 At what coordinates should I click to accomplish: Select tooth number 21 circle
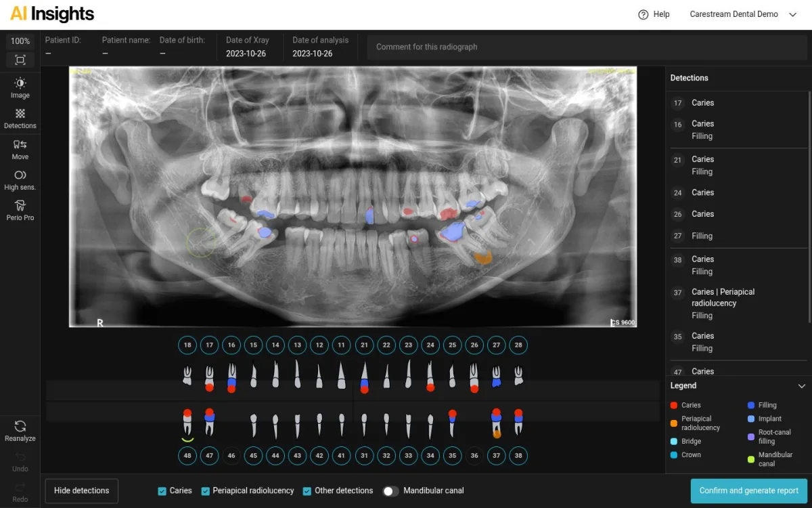click(x=364, y=345)
